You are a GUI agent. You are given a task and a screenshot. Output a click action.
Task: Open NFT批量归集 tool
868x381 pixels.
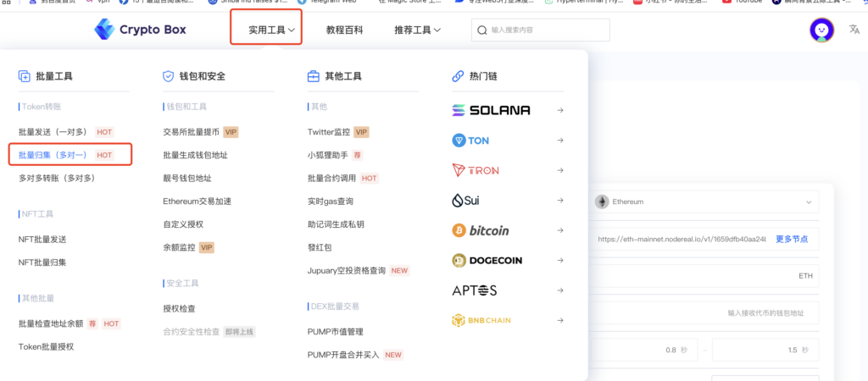pyautogui.click(x=42, y=262)
